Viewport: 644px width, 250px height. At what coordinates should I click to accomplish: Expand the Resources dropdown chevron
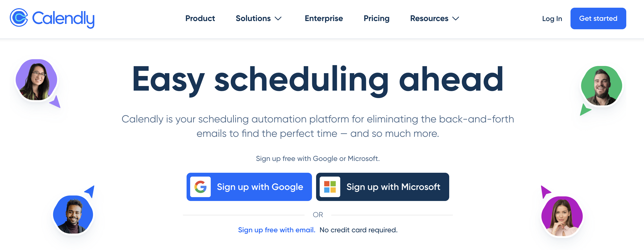pyautogui.click(x=456, y=18)
